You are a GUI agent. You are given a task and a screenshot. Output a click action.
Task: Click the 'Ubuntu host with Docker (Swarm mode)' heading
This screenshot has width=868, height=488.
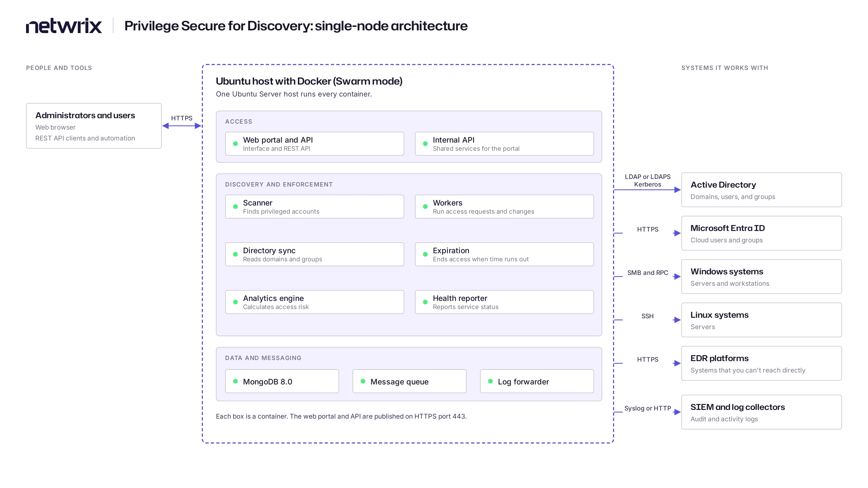(309, 81)
